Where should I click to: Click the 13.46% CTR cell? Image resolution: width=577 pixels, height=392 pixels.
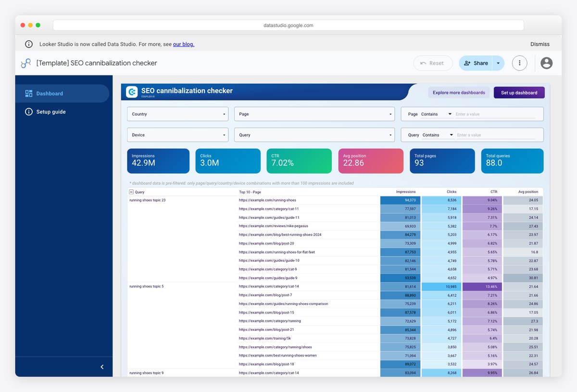[x=482, y=287]
